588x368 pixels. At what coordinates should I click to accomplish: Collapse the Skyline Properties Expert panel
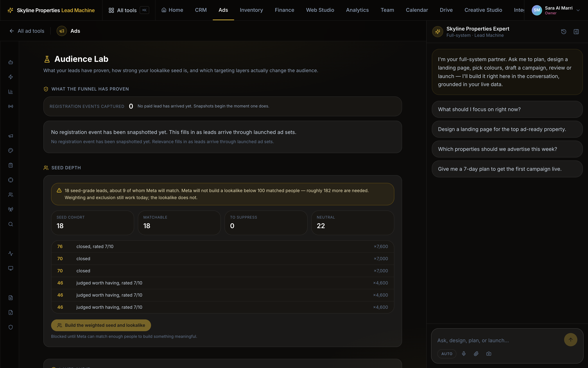[576, 32]
